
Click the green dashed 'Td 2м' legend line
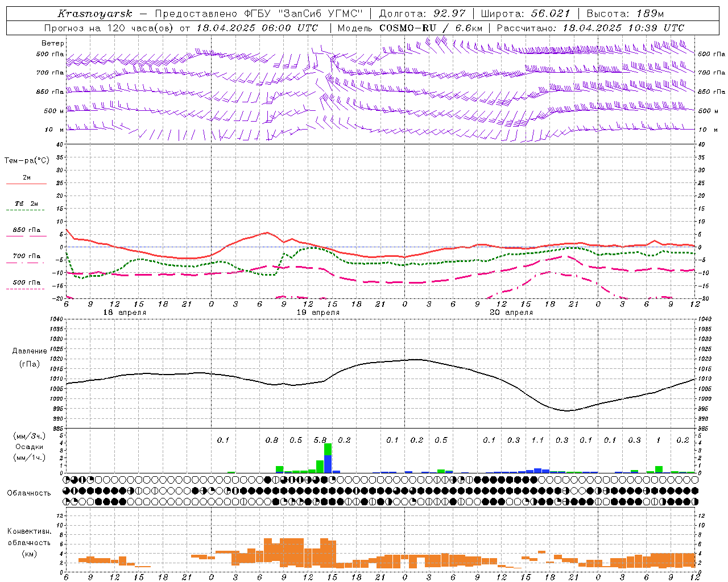click(x=25, y=210)
